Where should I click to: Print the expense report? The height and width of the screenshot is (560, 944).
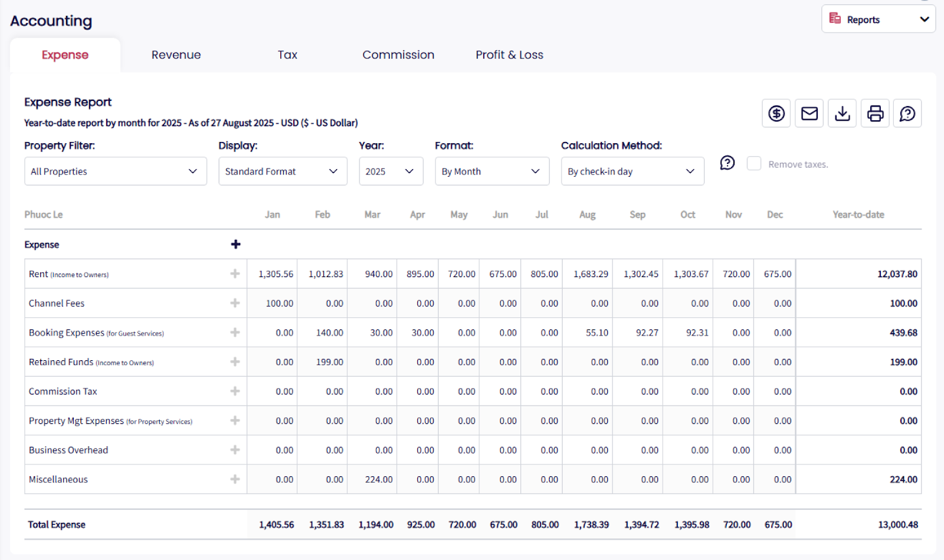pyautogui.click(x=876, y=113)
